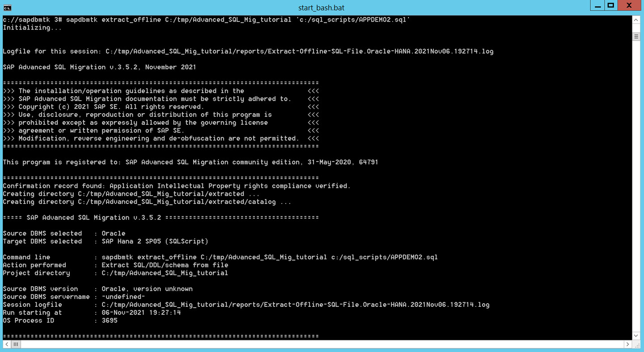Click the "Source DBMS version" row
644x352 pixels.
click(x=98, y=289)
